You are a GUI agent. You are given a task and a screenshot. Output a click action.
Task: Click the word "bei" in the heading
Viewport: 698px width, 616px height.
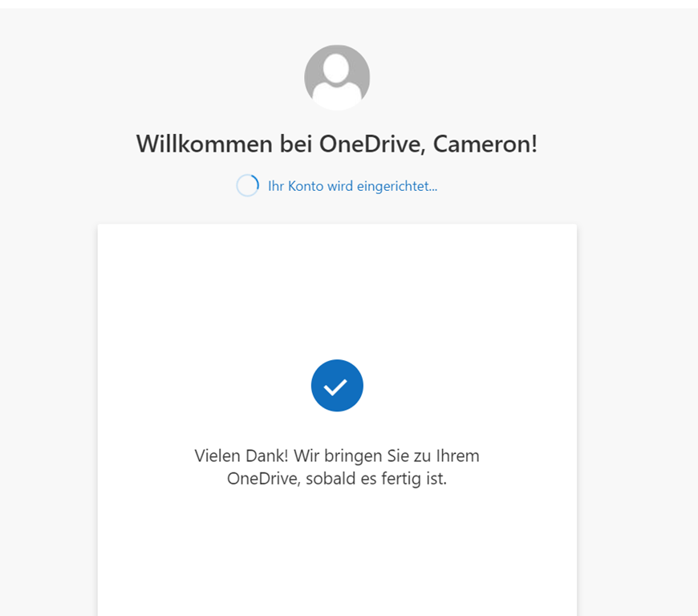[x=295, y=144]
